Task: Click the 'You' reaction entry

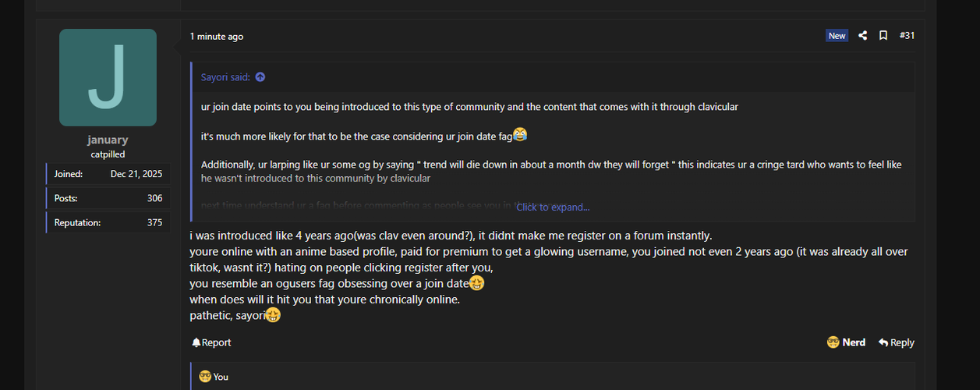Action: 221,377
